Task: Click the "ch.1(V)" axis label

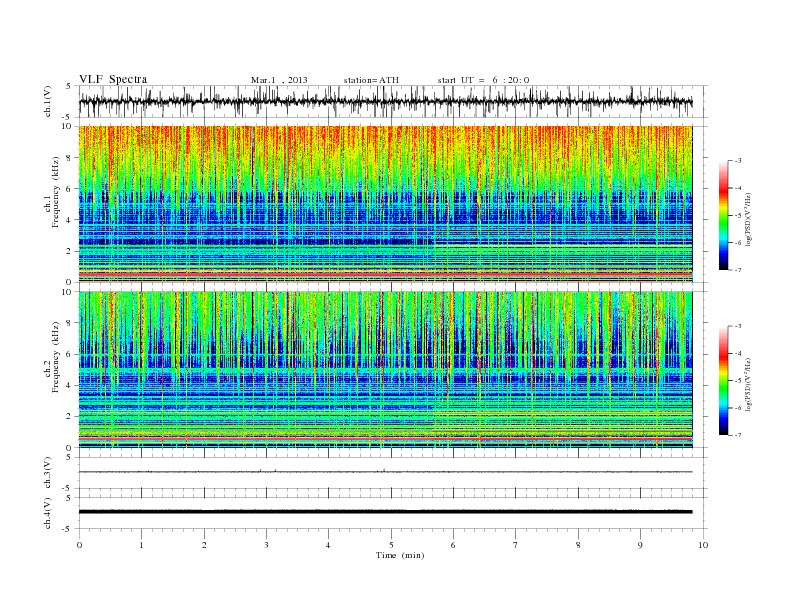Action: pos(48,101)
